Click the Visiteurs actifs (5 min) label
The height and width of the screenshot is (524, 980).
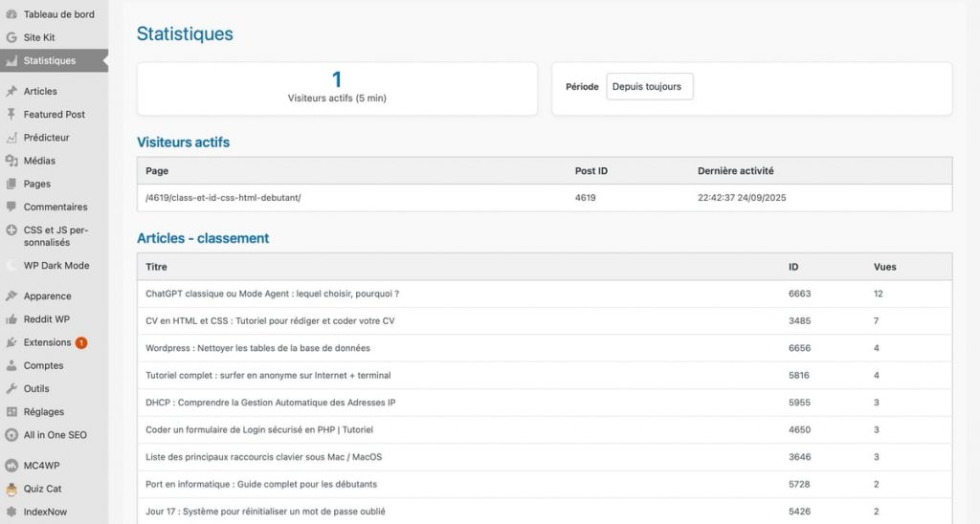337,98
